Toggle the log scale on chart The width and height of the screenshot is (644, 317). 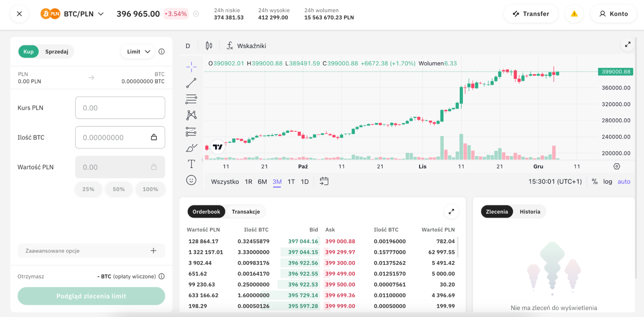click(607, 182)
